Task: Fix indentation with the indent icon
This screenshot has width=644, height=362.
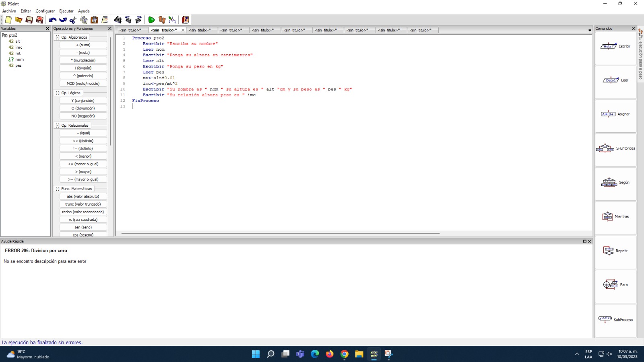Action: click(105, 20)
